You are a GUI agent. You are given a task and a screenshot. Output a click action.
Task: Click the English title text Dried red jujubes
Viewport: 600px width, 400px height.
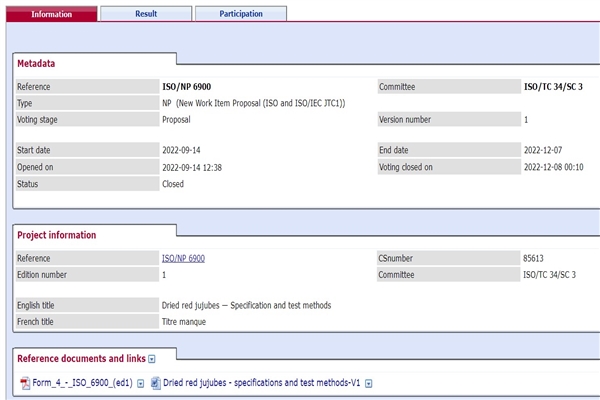click(246, 305)
